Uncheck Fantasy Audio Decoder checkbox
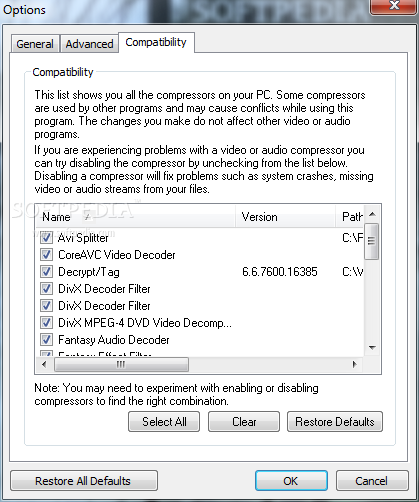 pos(46,340)
